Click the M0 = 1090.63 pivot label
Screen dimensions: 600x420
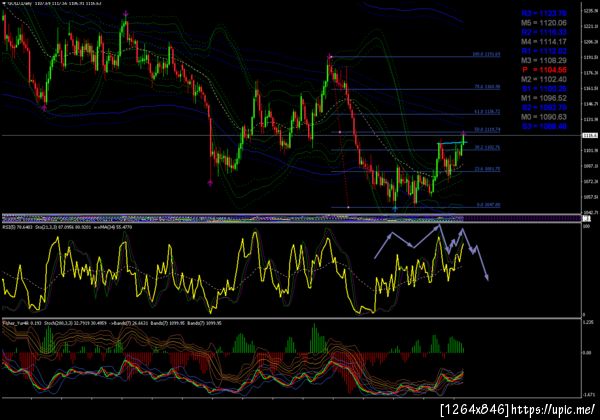click(544, 117)
